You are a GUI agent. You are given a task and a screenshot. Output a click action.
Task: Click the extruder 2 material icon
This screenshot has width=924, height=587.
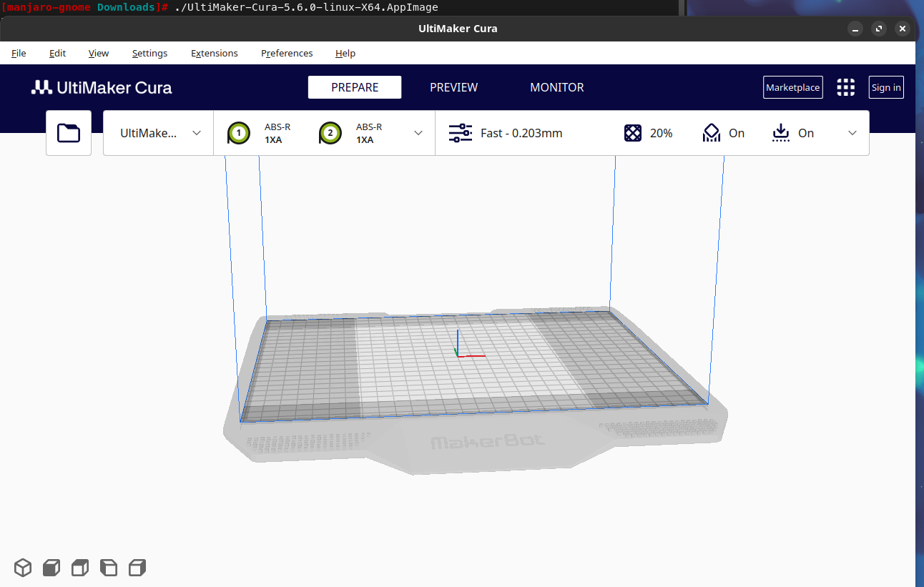coord(330,133)
